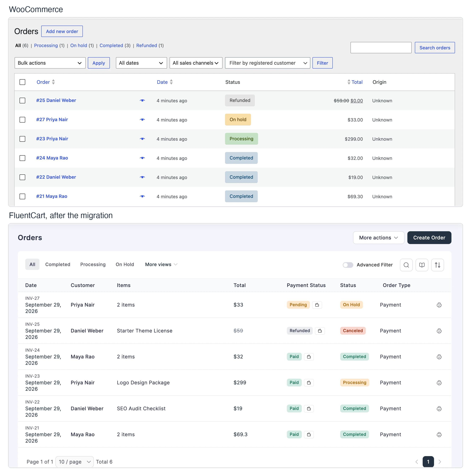Click the Search orders button

point(435,48)
